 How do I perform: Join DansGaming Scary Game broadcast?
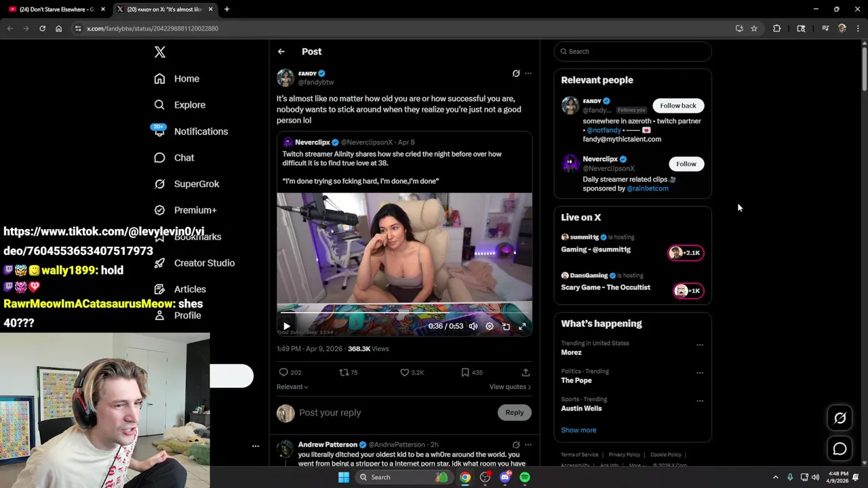click(x=688, y=291)
